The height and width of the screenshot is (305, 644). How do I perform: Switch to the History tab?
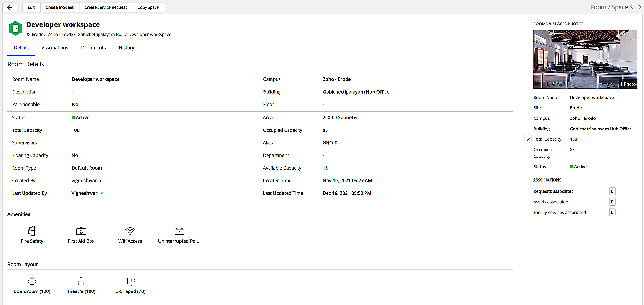coord(126,48)
